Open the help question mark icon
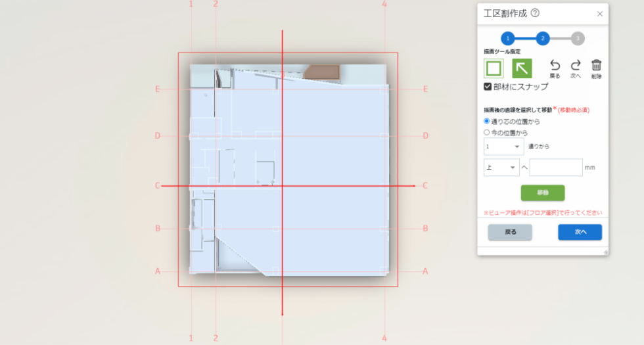 [x=535, y=12]
